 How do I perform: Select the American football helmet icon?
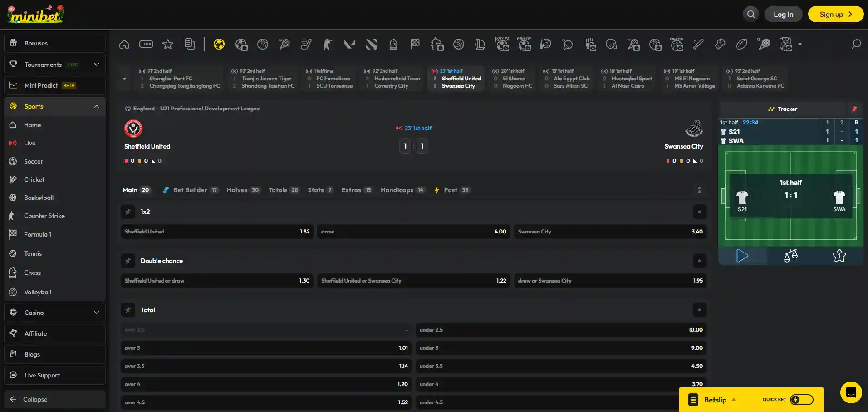(611, 44)
